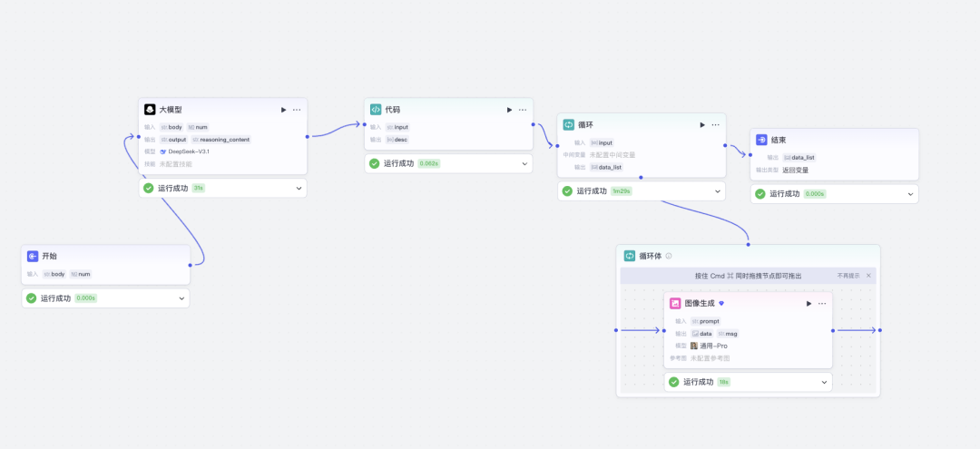Open the 图像生成 node more options menu
This screenshot has height=449, width=980.
(x=822, y=304)
